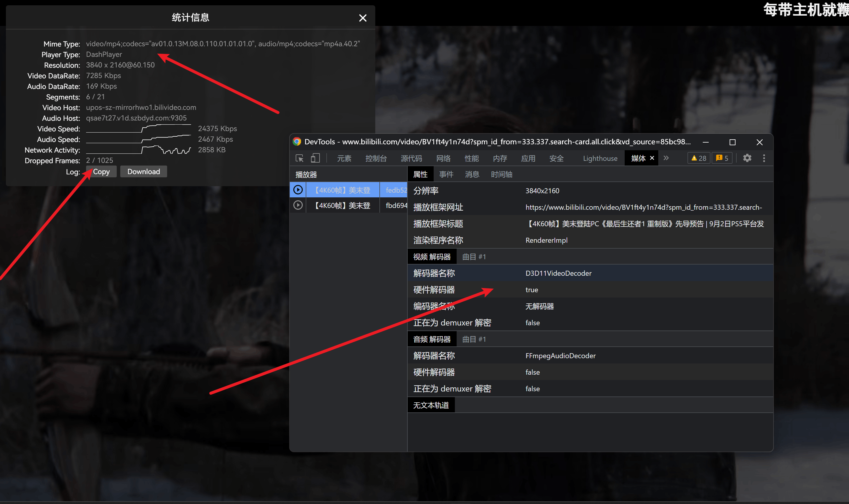Switch to the 事件 tab
Screen dimensions: 849x504
(446, 175)
